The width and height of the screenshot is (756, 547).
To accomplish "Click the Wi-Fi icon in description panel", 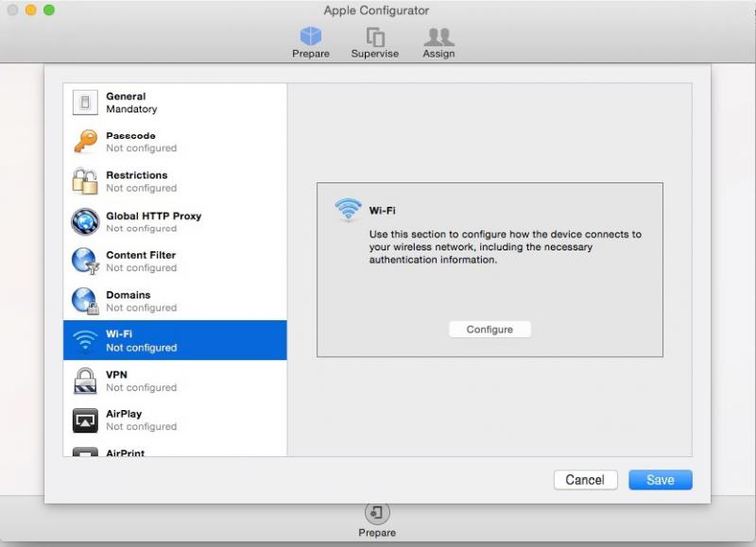I will click(348, 210).
